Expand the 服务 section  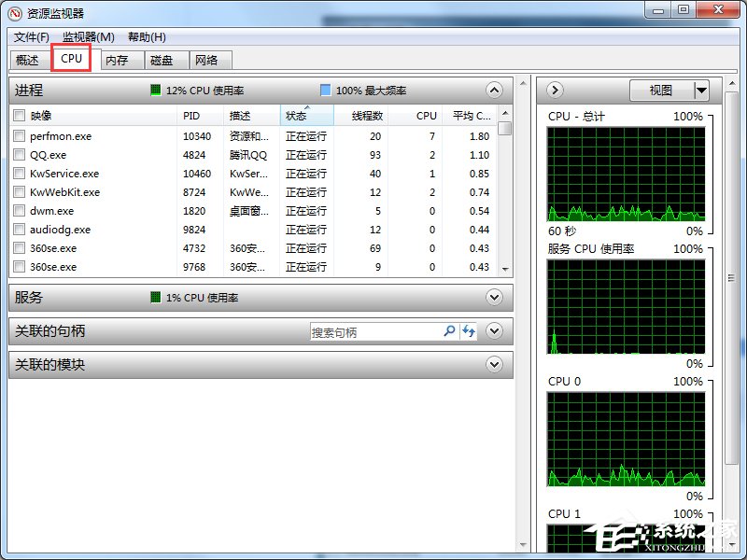494,297
